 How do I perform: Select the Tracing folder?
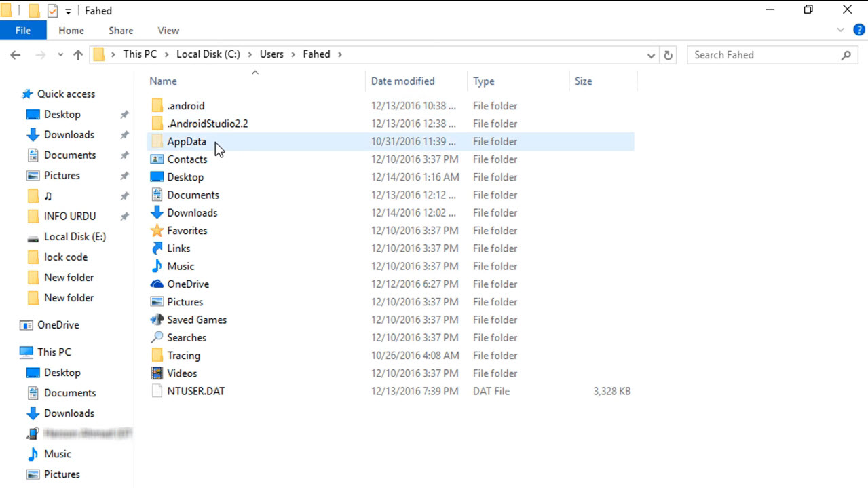click(183, 355)
